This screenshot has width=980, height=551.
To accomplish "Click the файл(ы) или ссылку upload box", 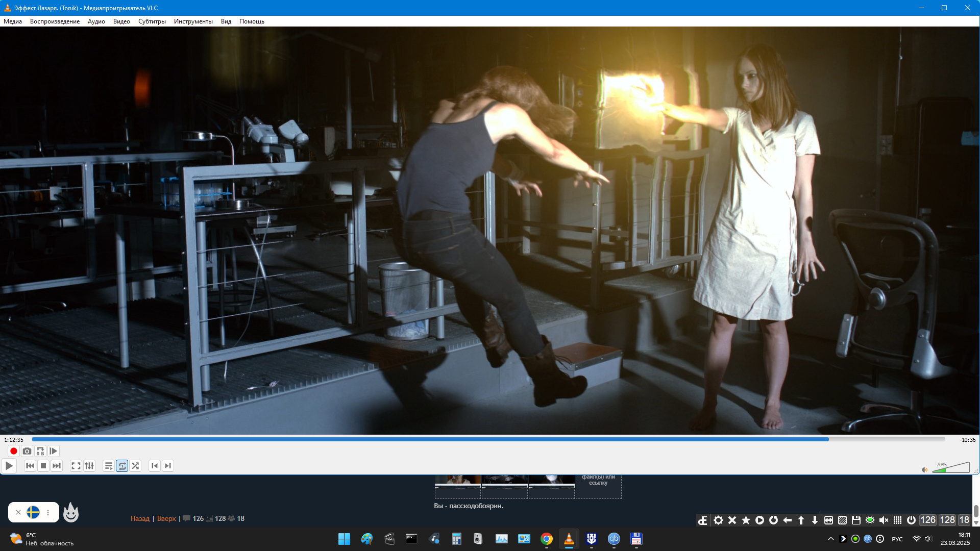I will [x=598, y=486].
